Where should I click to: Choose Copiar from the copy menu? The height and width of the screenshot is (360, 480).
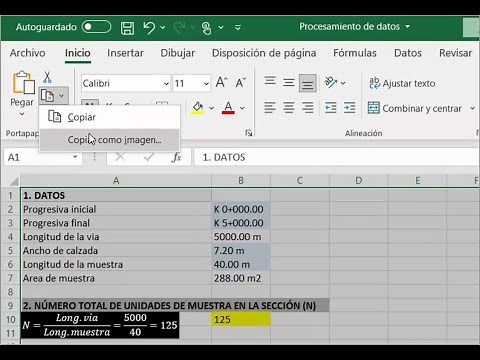[109, 117]
